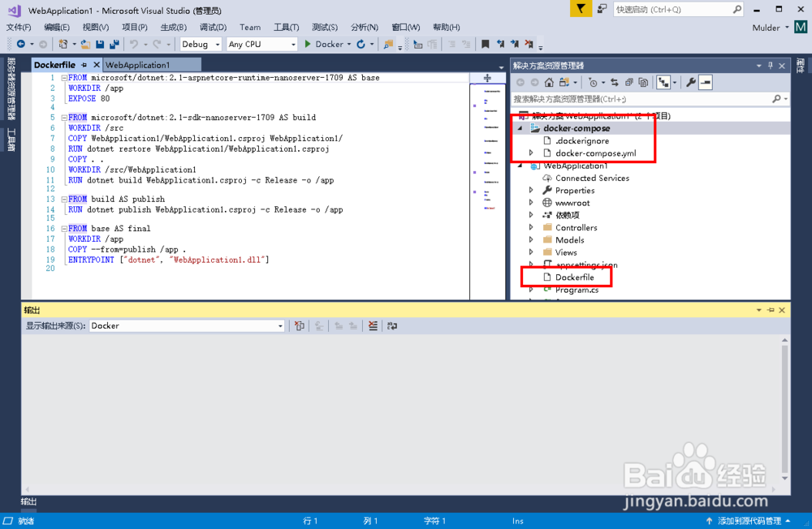Open the Docker debug target dropdown
The height and width of the screenshot is (529, 812).
(x=348, y=44)
